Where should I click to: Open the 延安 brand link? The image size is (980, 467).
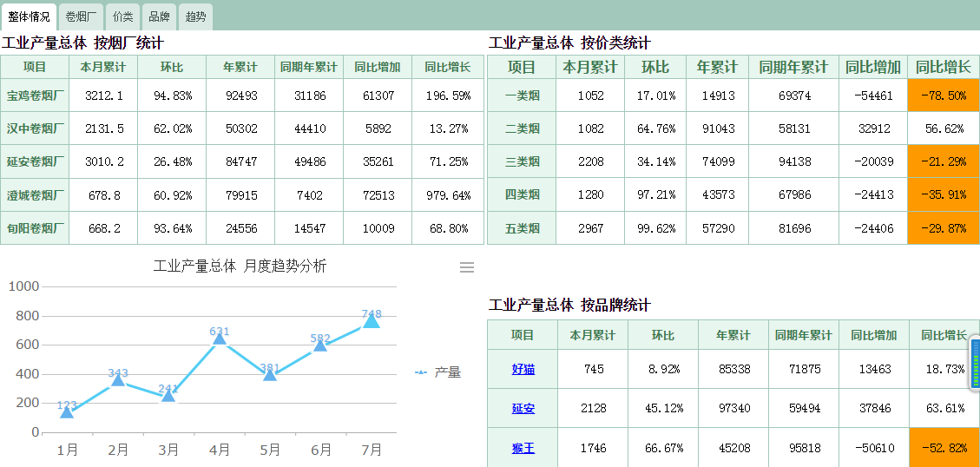tap(523, 408)
